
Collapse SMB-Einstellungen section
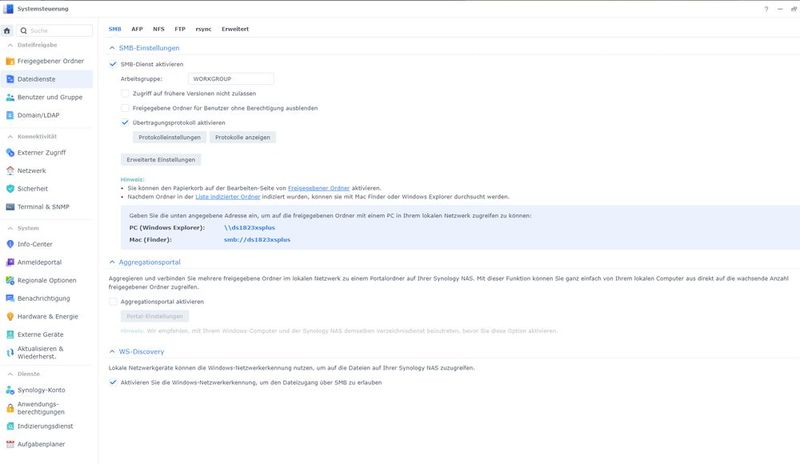[x=112, y=48]
